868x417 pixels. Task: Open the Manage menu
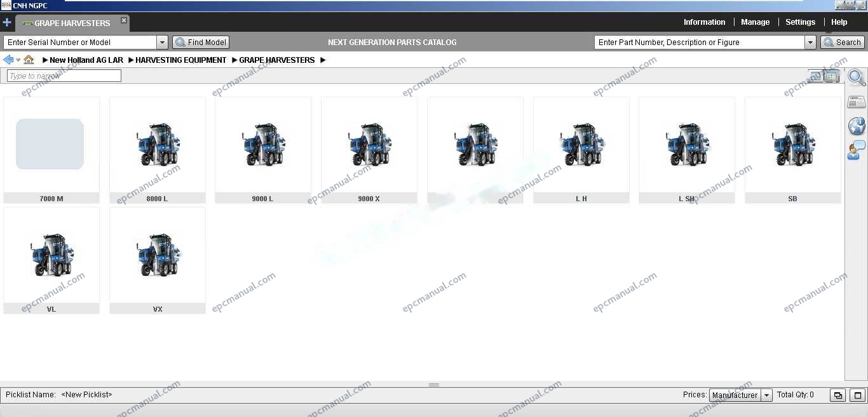[755, 22]
